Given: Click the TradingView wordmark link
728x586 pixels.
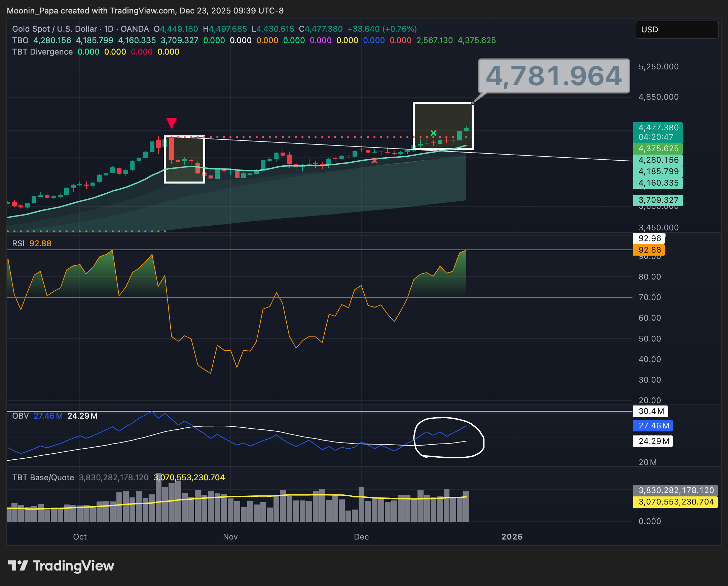Looking at the screenshot, I should 73,565.
